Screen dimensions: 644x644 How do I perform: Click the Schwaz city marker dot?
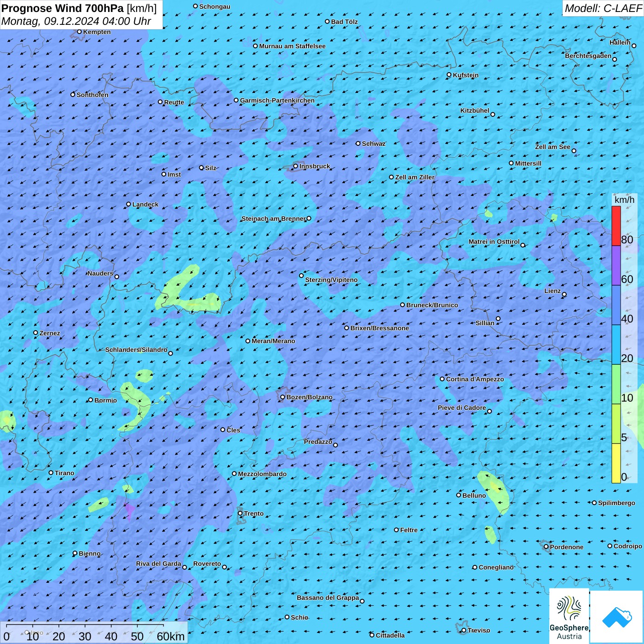click(358, 144)
